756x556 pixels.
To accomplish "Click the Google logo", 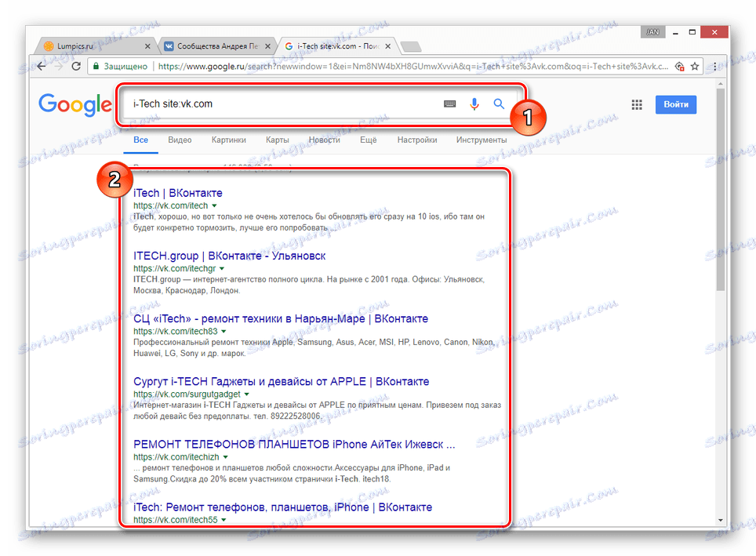I will 75,104.
